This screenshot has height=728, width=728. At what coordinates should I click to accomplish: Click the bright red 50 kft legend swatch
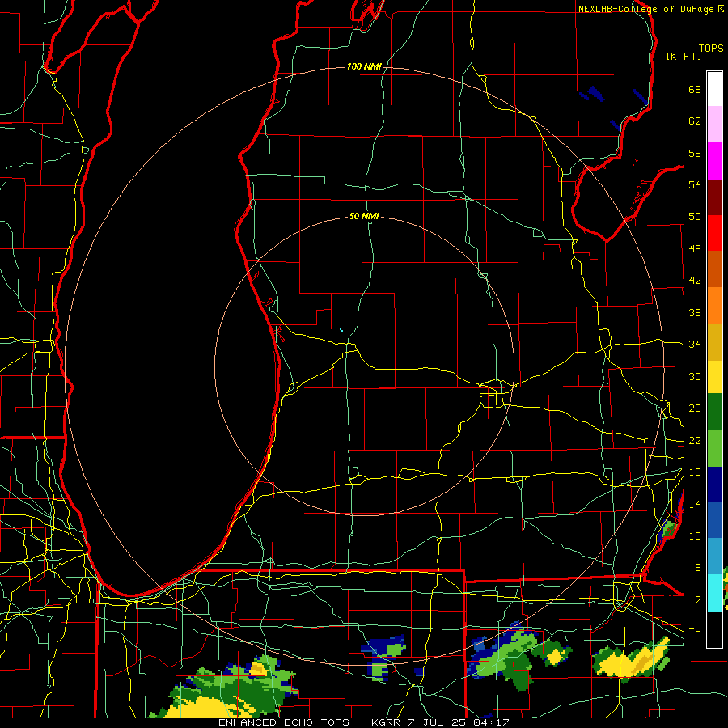[x=714, y=233]
